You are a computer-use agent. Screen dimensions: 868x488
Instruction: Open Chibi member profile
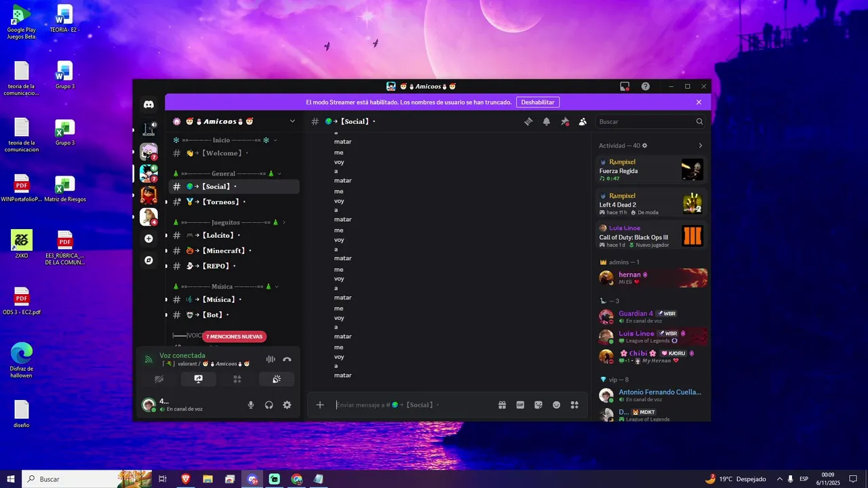point(652,357)
